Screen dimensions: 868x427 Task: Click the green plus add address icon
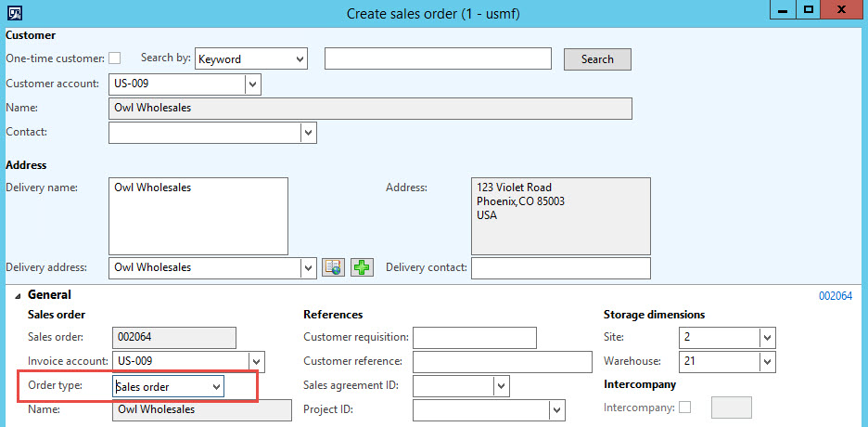pyautogui.click(x=362, y=267)
